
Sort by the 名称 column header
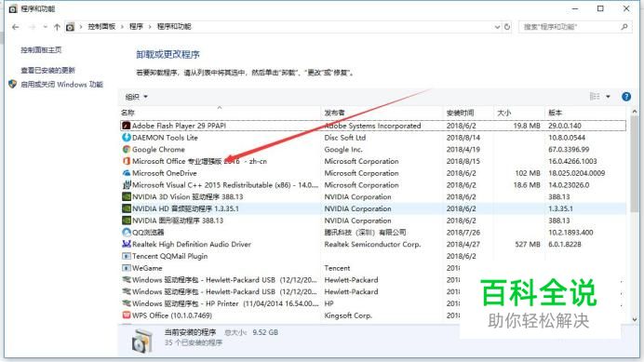[127, 113]
